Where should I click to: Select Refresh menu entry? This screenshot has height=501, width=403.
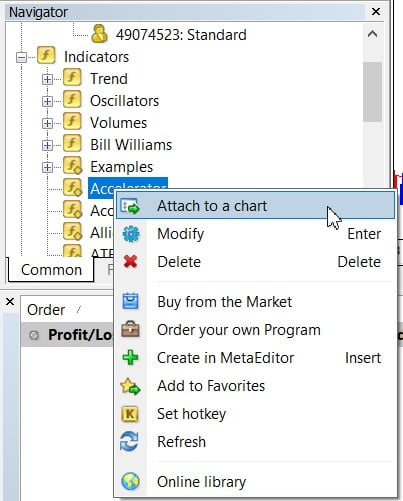[255, 442]
